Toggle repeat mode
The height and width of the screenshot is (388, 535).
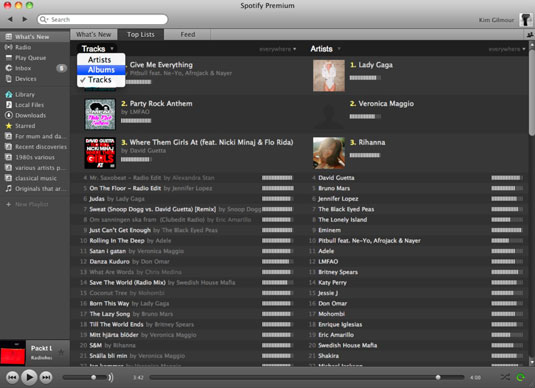(x=521, y=377)
